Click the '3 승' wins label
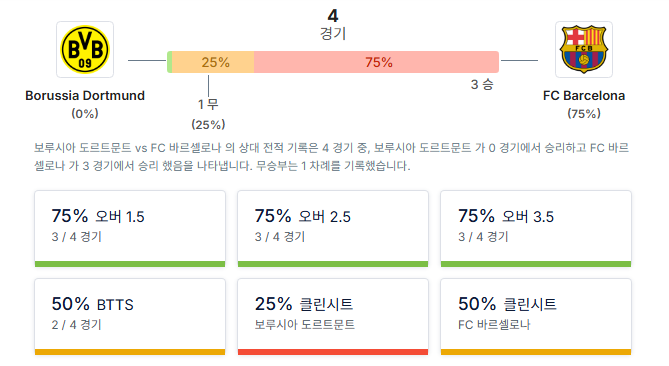Viewport: 669px width, 366px height. click(482, 84)
